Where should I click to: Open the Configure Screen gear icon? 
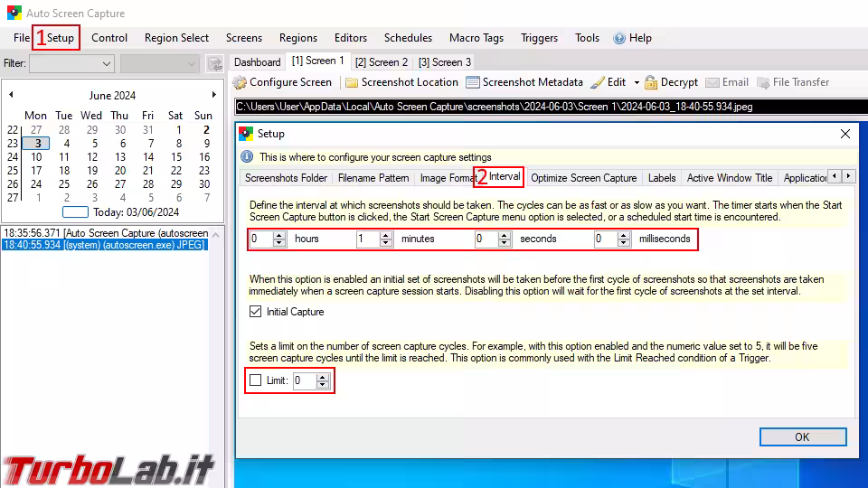(240, 82)
